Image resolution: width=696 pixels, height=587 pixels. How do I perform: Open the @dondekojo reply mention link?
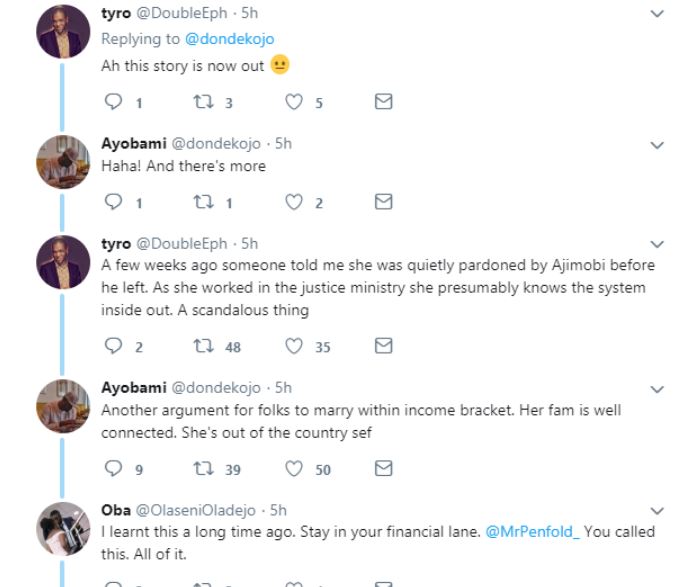(x=231, y=39)
